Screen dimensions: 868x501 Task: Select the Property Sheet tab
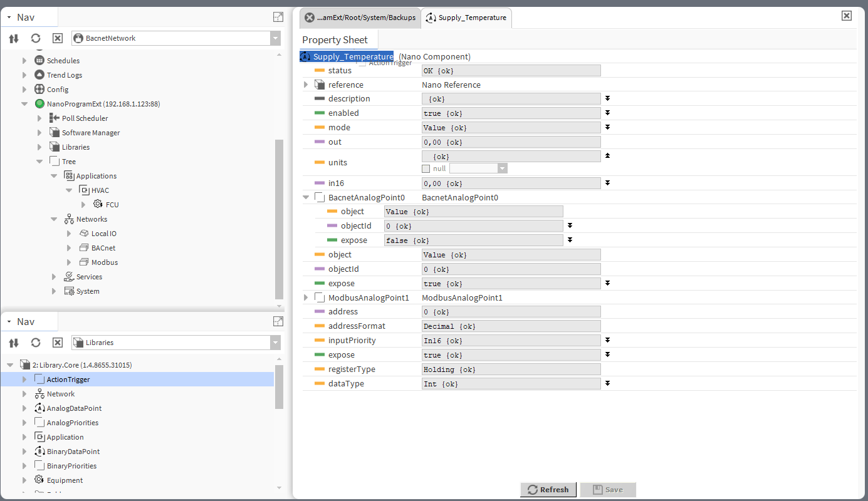pyautogui.click(x=335, y=40)
